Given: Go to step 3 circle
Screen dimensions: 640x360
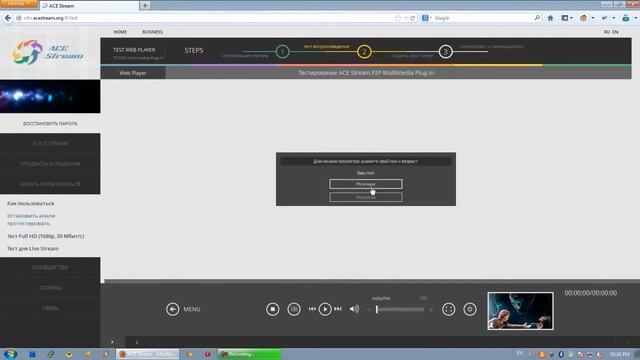Looking at the screenshot, I should tap(446, 52).
